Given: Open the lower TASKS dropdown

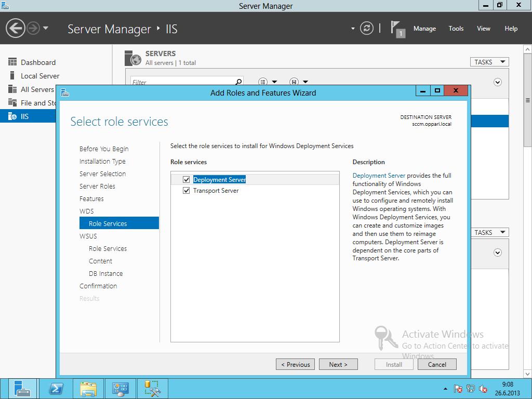Looking at the screenshot, I should 489,232.
